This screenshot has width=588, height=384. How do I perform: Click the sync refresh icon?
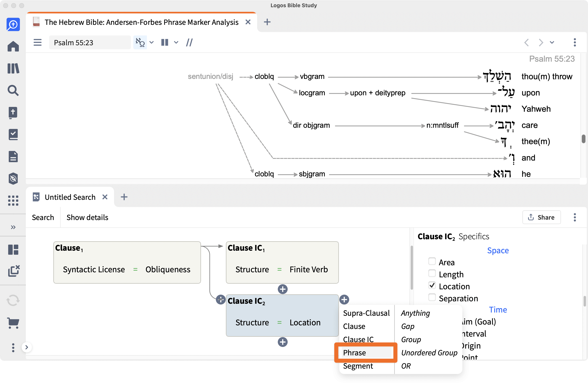click(x=13, y=300)
